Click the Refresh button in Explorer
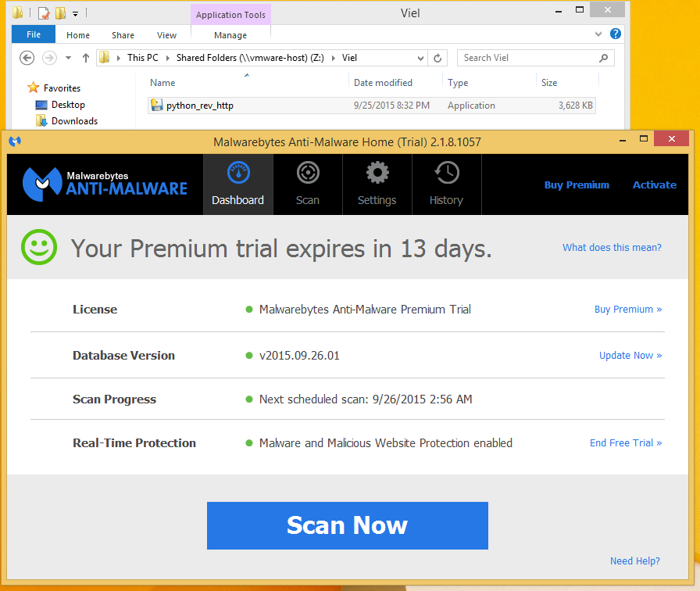The height and width of the screenshot is (591, 700). (x=437, y=58)
